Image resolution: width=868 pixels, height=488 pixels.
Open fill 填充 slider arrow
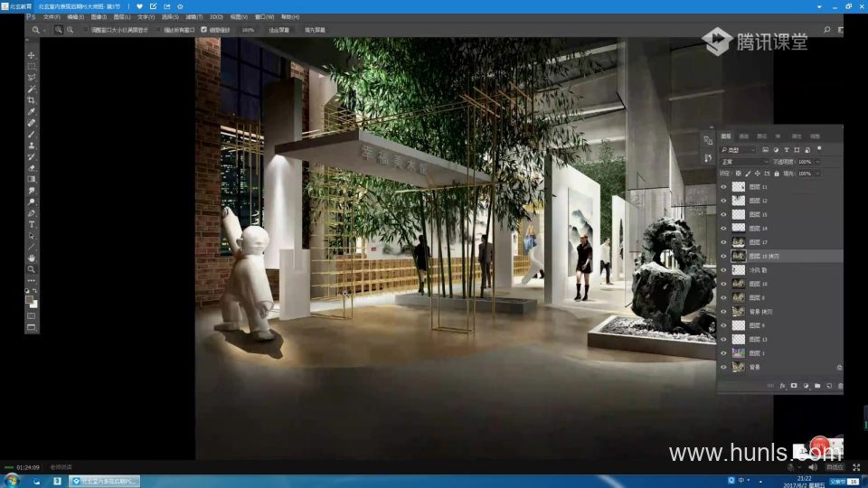(817, 174)
